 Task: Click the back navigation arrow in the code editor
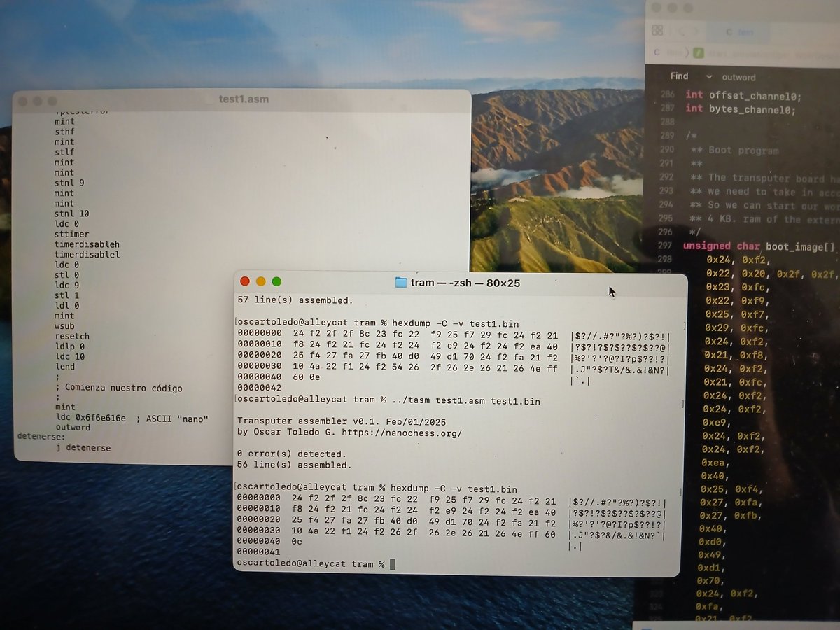point(682,31)
